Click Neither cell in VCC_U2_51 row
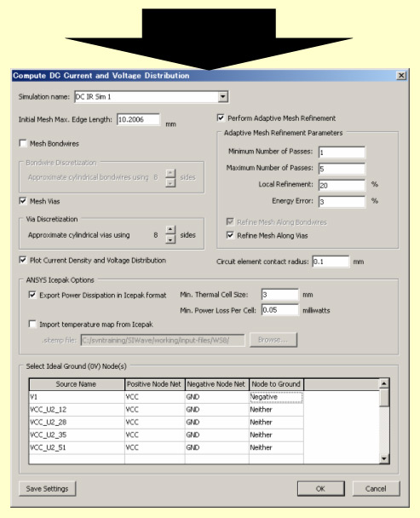 (276, 447)
